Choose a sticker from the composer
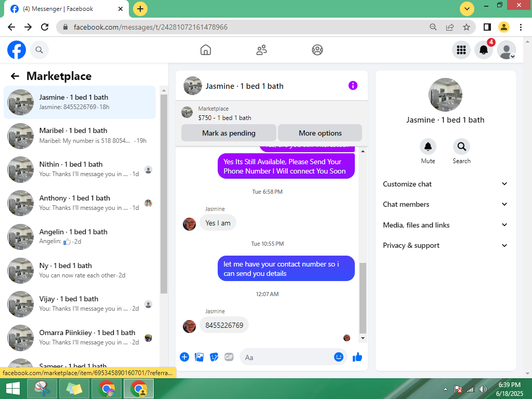The width and height of the screenshot is (532, 399). [x=214, y=357]
